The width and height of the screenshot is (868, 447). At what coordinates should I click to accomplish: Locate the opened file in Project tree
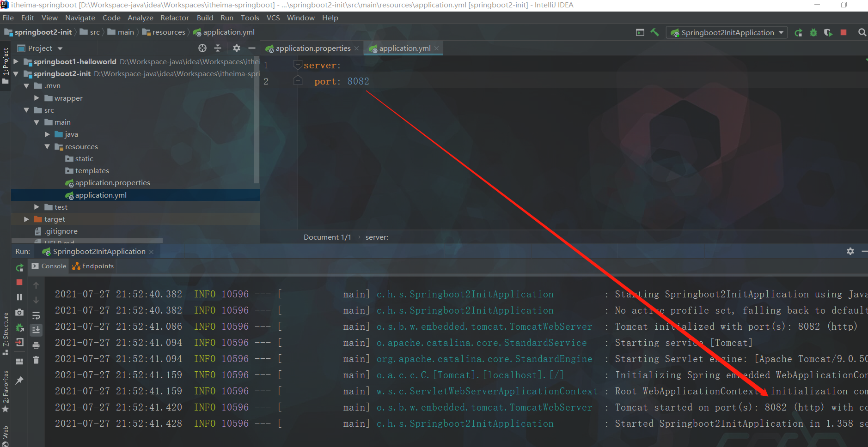(x=202, y=48)
